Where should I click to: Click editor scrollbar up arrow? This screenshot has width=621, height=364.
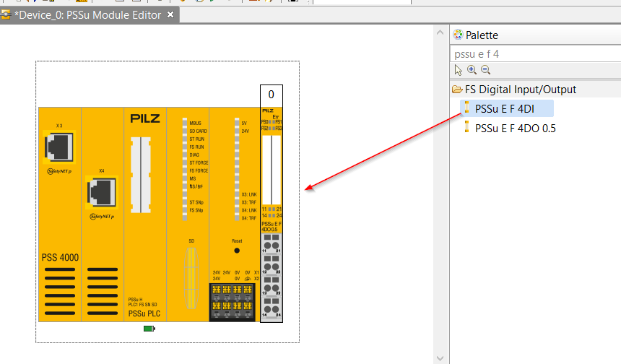click(x=440, y=32)
